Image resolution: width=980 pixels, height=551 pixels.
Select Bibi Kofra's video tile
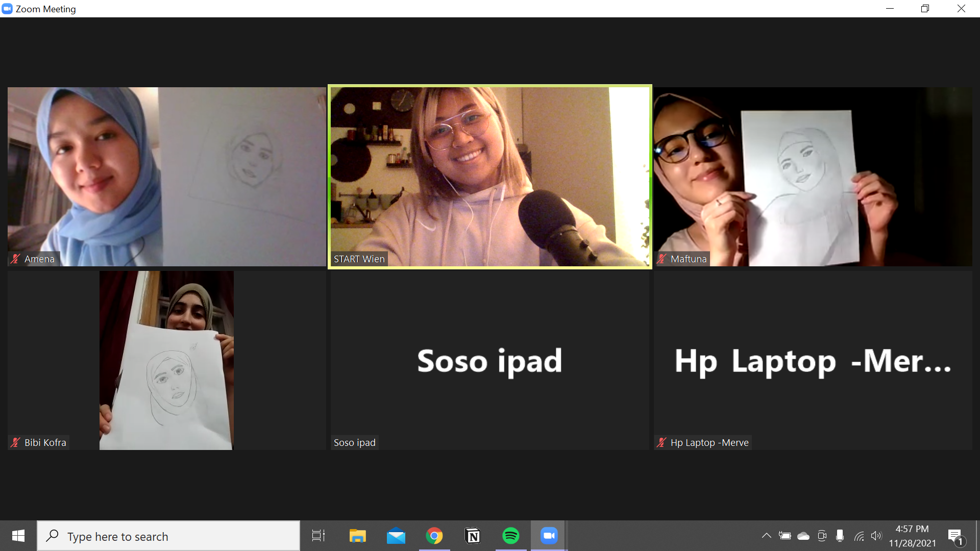pos(167,360)
